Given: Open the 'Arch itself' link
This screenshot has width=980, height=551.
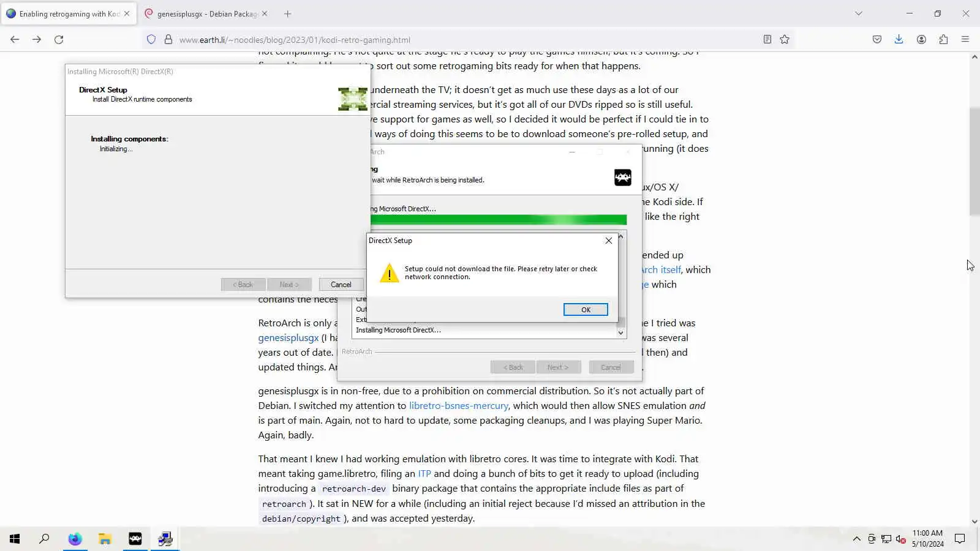Looking at the screenshot, I should click(x=661, y=270).
